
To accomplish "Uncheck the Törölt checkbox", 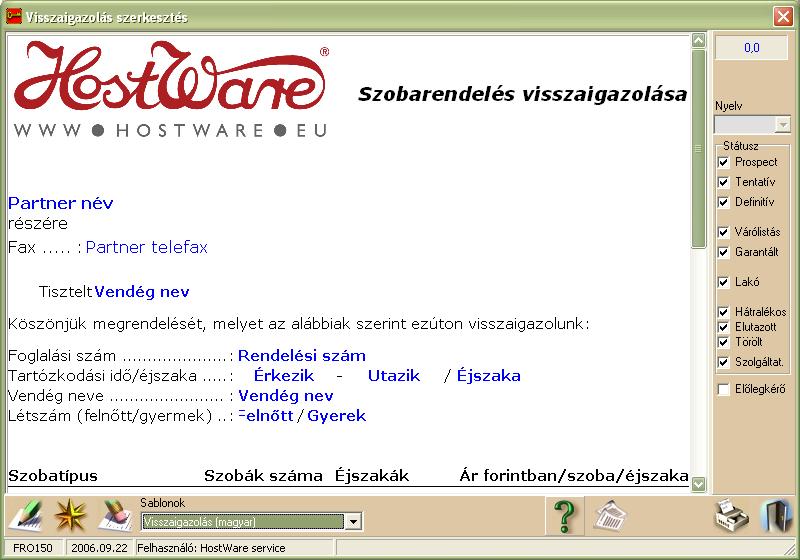I will click(x=723, y=342).
